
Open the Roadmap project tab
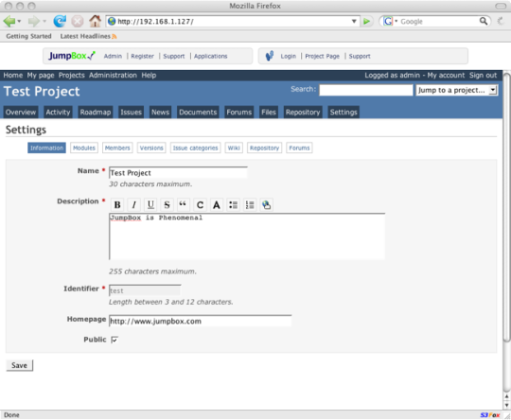pos(96,113)
